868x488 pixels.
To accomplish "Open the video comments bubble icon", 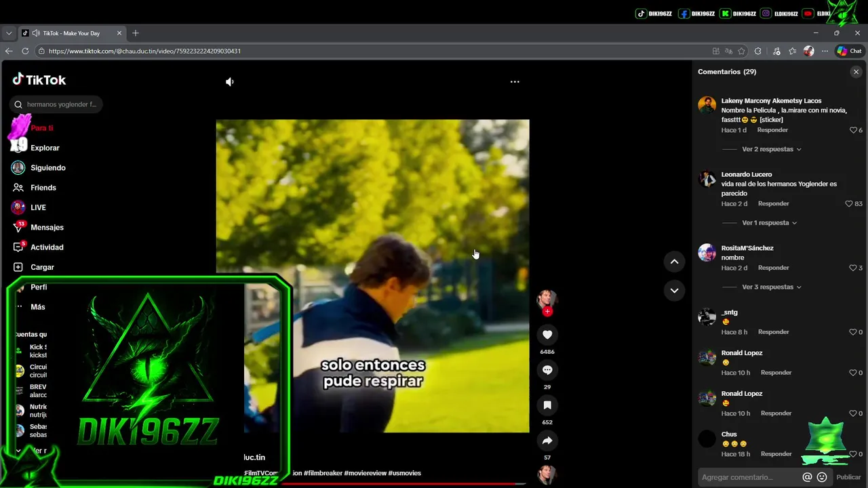I will point(547,369).
